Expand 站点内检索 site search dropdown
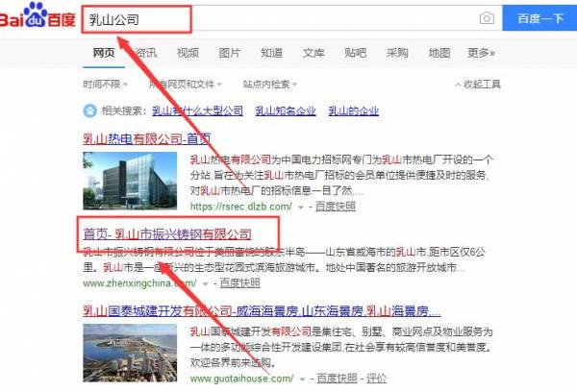The width and height of the screenshot is (577, 392). (x=269, y=85)
